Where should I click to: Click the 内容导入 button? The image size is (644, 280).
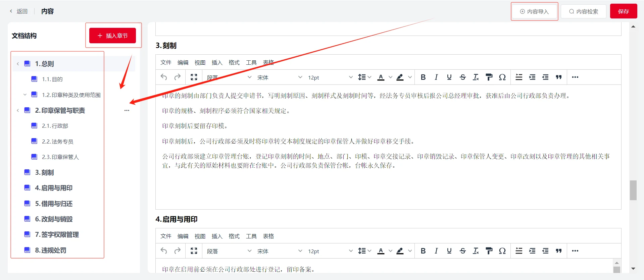tap(534, 11)
